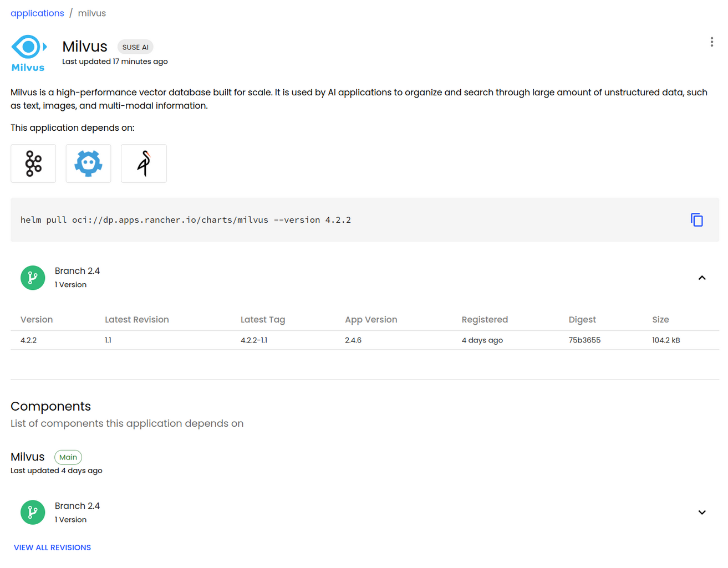The height and width of the screenshot is (568, 728).
Task: Click the Main tag next to Milvus
Action: click(68, 457)
